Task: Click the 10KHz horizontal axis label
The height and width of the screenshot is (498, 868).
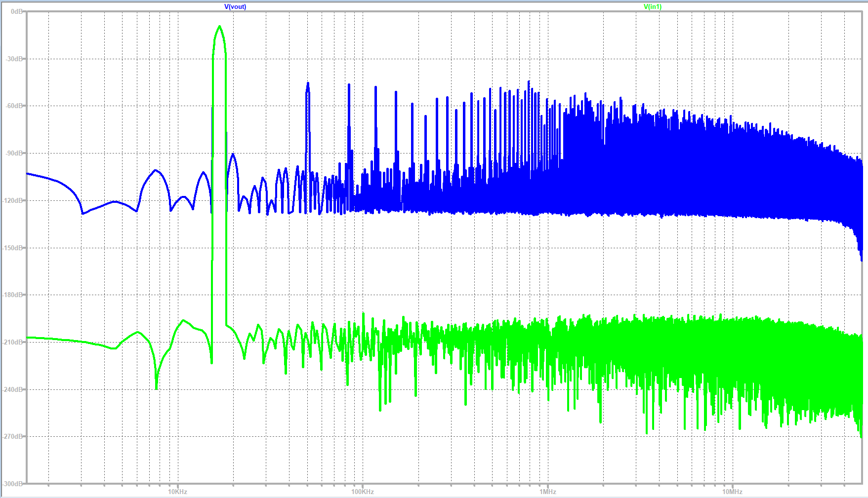Action: 177,492
